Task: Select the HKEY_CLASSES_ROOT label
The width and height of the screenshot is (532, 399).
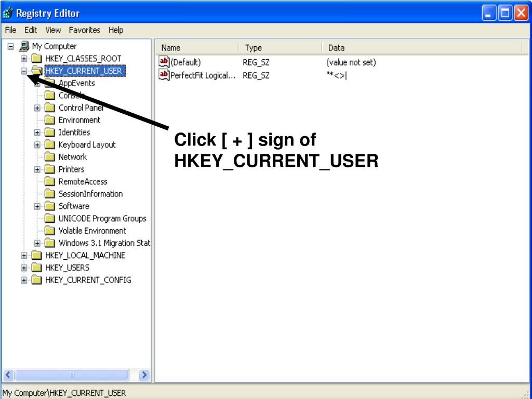Action: (x=83, y=59)
